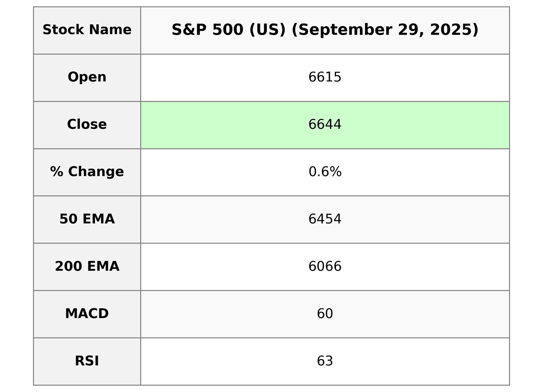The image size is (543, 392).
Task: Click the 0.6% change value
Action: point(325,172)
